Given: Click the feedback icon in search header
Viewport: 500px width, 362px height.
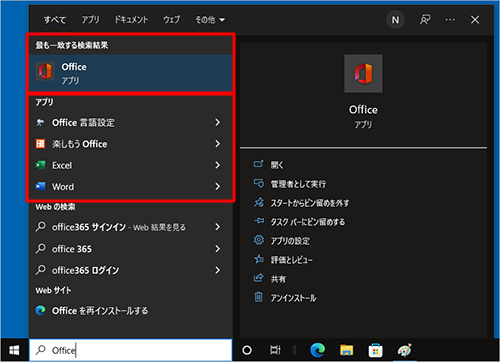Looking at the screenshot, I should 425,20.
